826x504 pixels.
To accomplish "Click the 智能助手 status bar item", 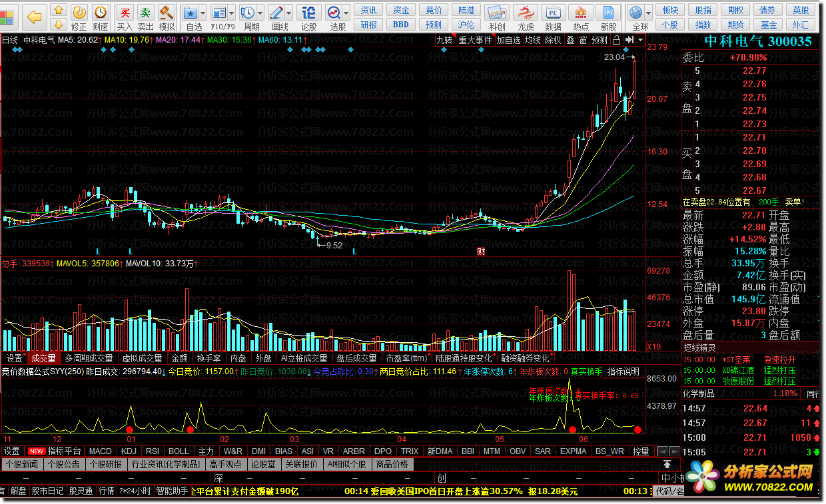I will click(172, 491).
